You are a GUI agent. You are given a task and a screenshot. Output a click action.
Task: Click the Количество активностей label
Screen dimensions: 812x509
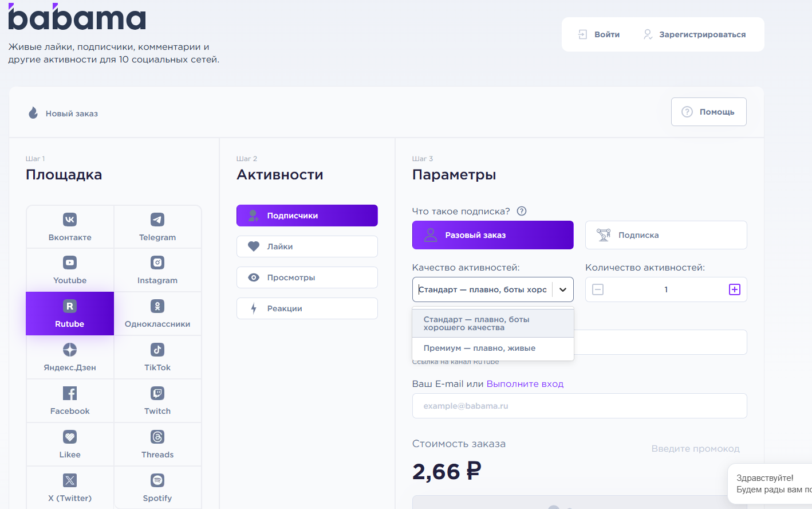click(x=645, y=268)
